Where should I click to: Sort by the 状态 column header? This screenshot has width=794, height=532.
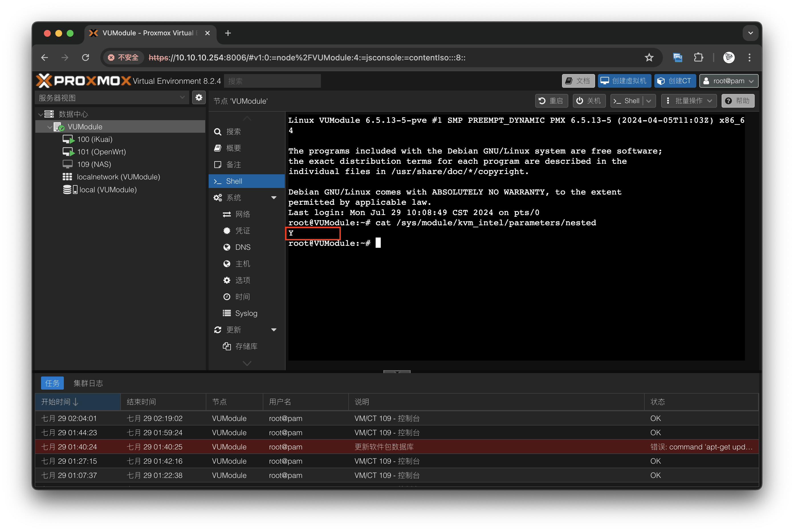[701, 402]
